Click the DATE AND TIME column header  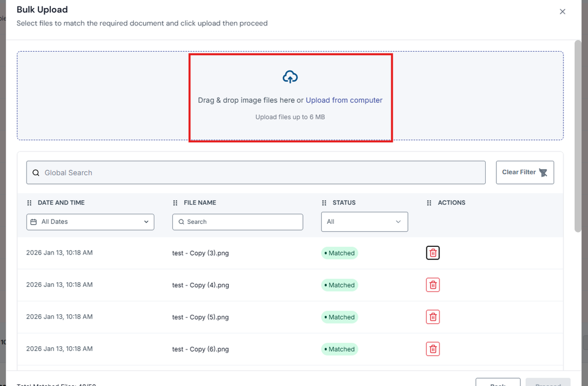click(x=61, y=203)
